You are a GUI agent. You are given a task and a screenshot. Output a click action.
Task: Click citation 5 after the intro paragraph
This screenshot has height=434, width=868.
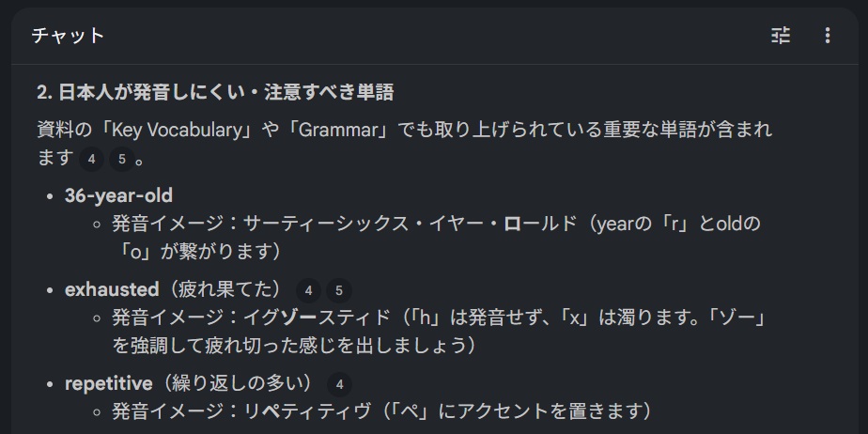pyautogui.click(x=121, y=159)
